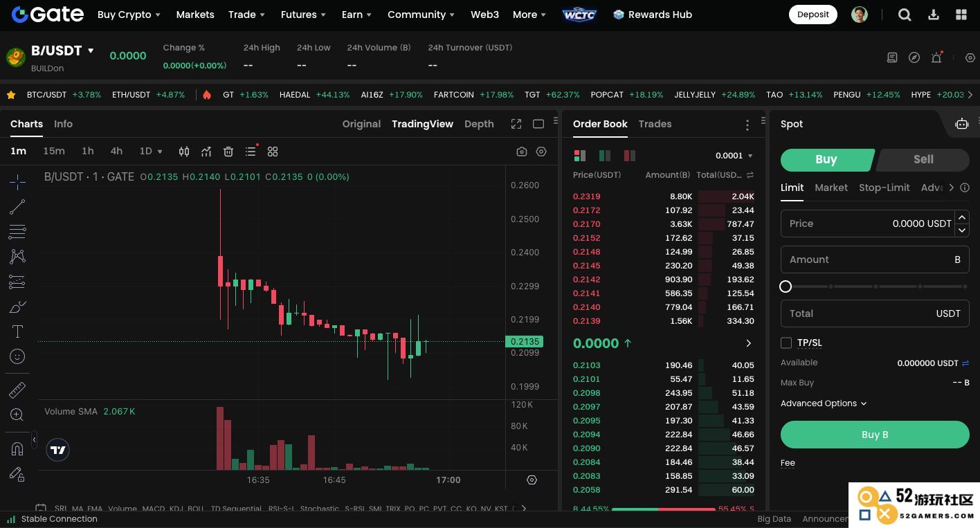
Task: Expand chart to fullscreen
Action: 516,124
